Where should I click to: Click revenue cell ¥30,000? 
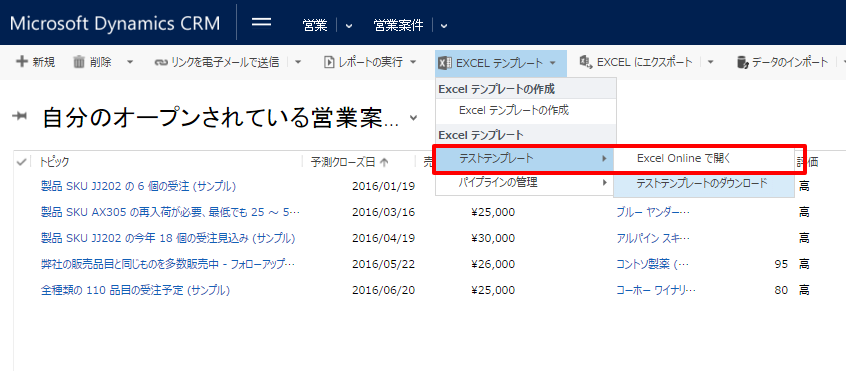tap(493, 238)
